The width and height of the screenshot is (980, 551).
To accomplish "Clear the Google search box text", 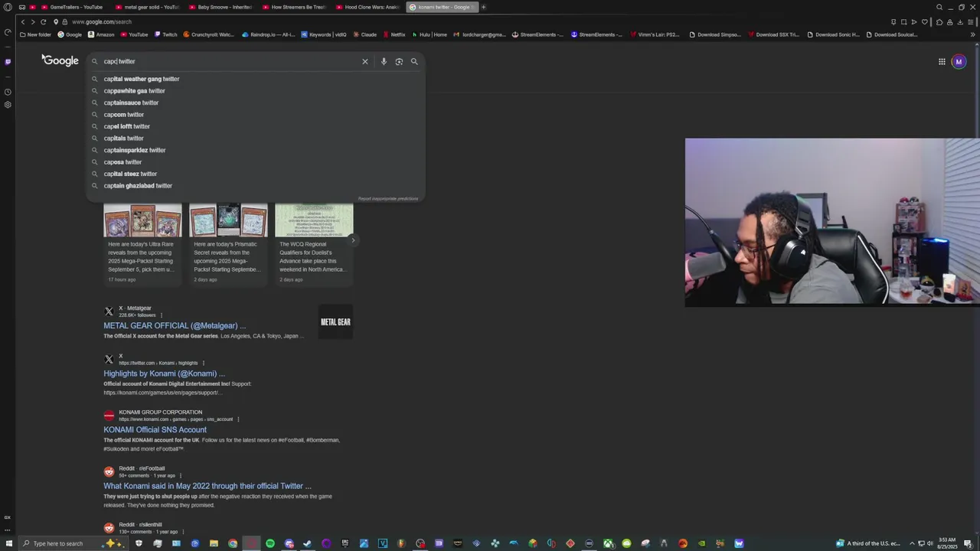I will [x=365, y=61].
